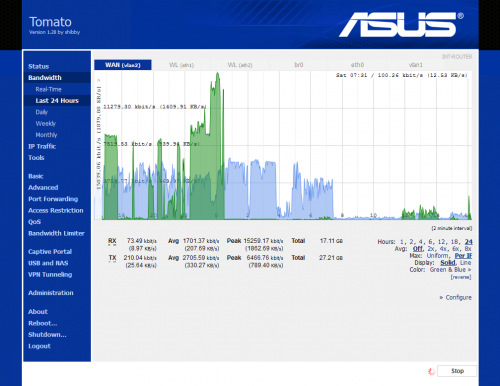Set graph Hours to 6
The image size is (500, 386).
pyautogui.click(x=430, y=242)
